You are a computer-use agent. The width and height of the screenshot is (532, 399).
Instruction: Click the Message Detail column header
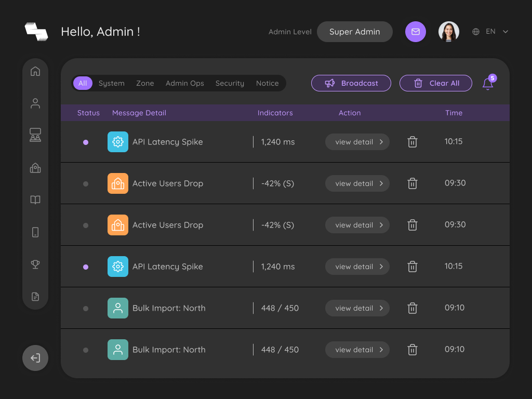point(139,113)
